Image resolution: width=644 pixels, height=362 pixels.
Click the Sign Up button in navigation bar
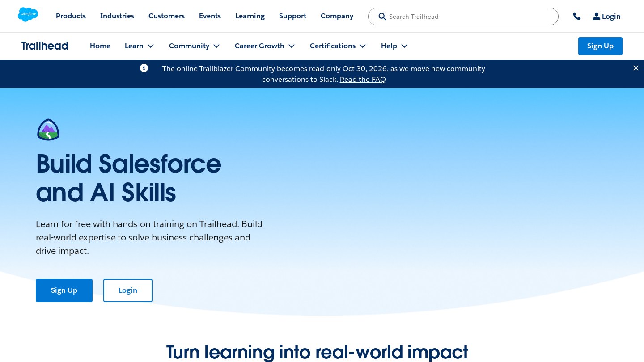[x=600, y=46]
